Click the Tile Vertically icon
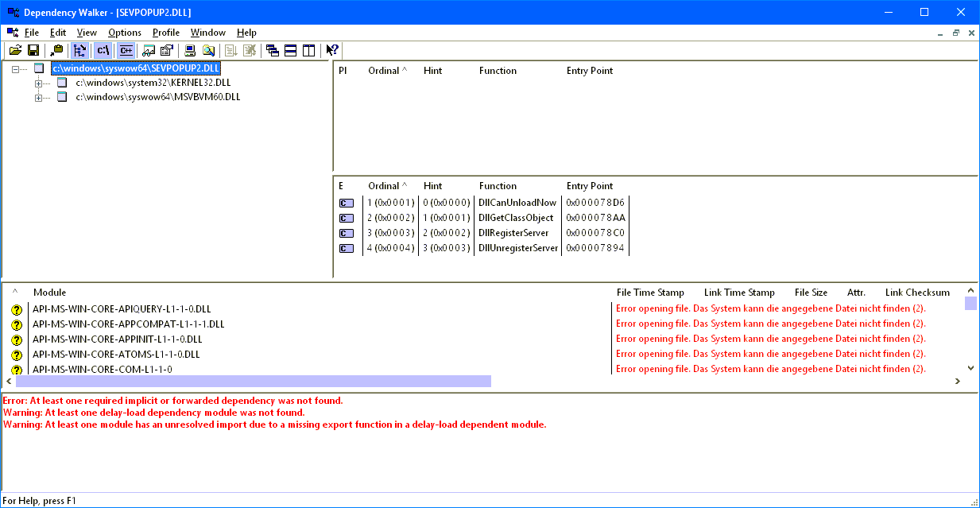Screen dimensions: 980x508 coord(309,50)
